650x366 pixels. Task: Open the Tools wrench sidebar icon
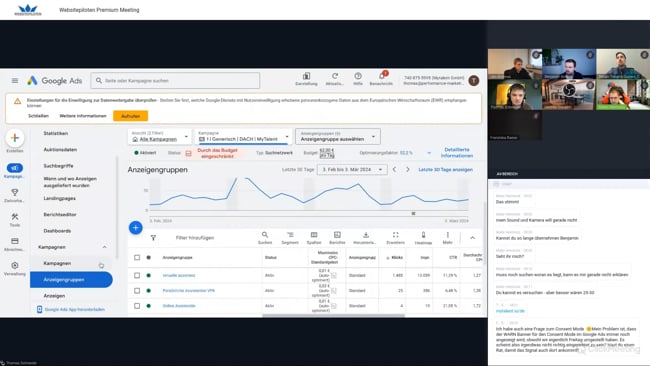point(15,217)
